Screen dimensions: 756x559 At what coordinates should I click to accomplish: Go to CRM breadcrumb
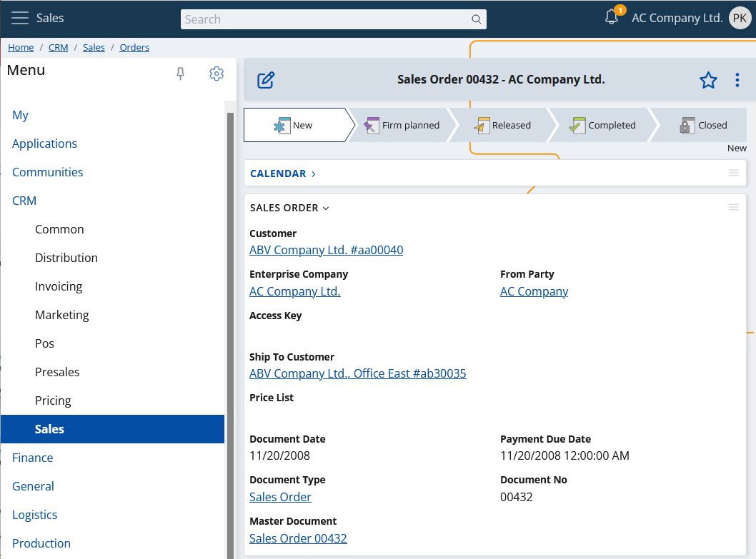click(59, 47)
